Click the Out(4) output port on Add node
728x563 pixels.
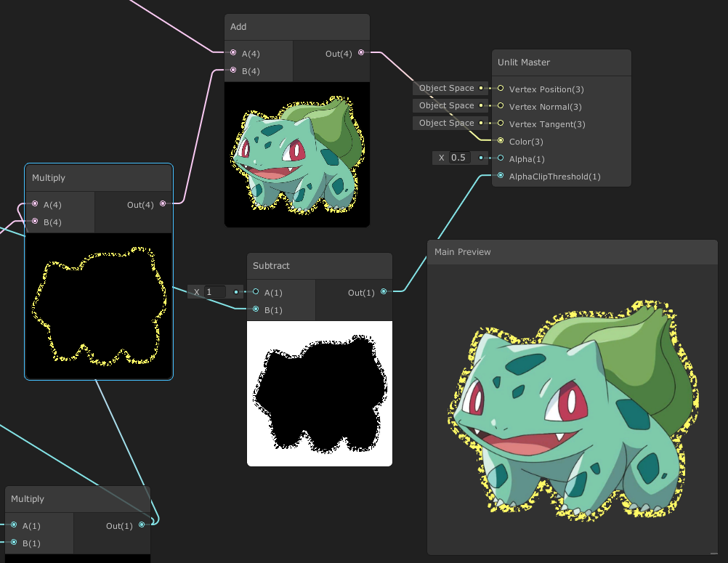click(x=361, y=52)
